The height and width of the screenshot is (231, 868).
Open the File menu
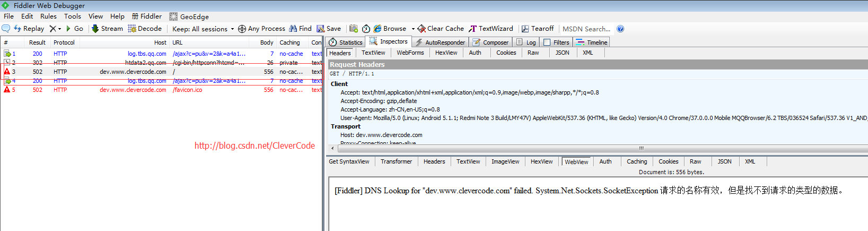[8, 16]
